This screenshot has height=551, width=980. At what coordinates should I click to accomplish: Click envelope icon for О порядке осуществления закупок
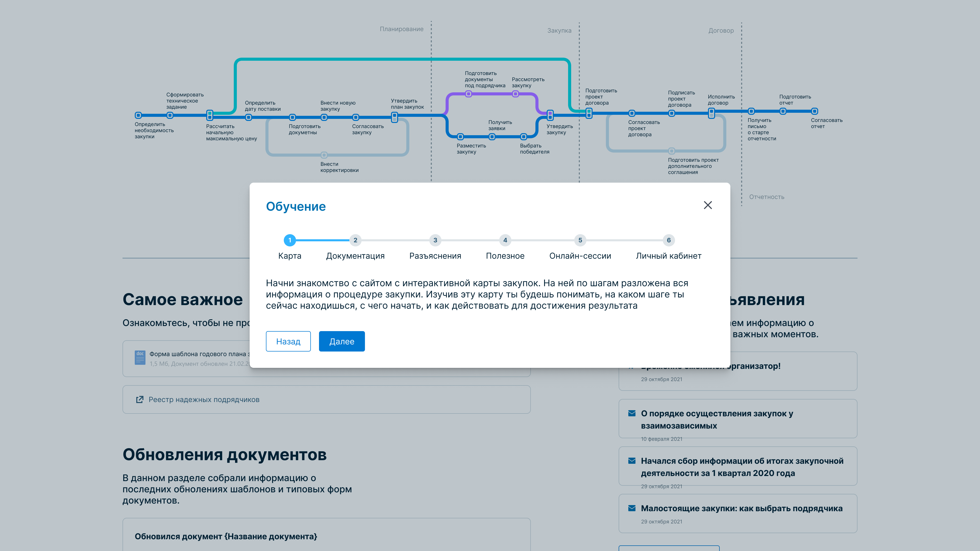click(x=632, y=413)
